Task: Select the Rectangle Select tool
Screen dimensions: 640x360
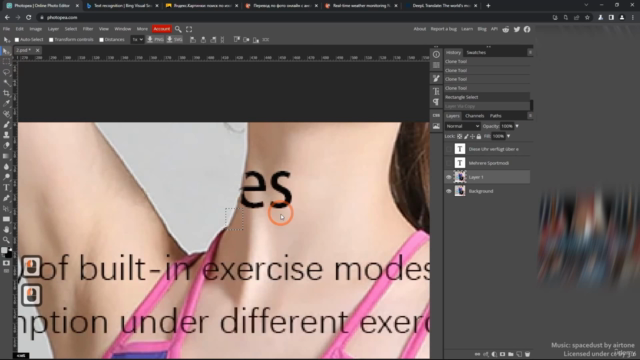Action: coord(6,62)
